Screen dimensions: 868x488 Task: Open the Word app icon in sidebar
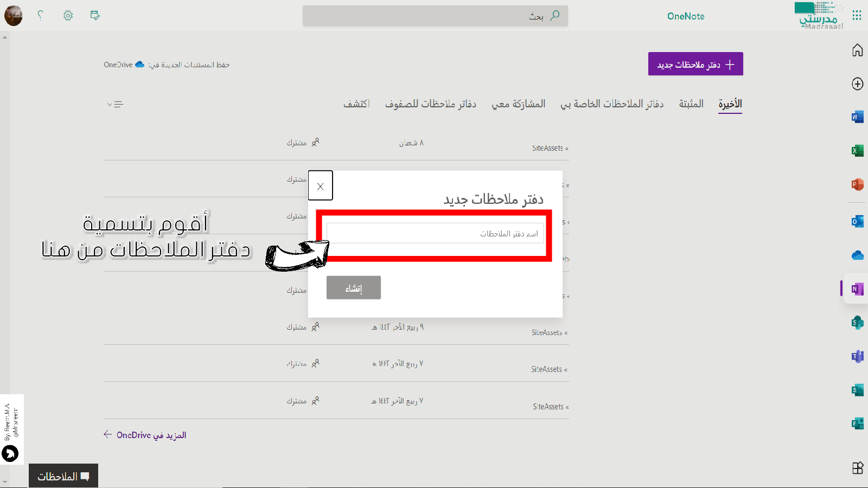point(857,117)
